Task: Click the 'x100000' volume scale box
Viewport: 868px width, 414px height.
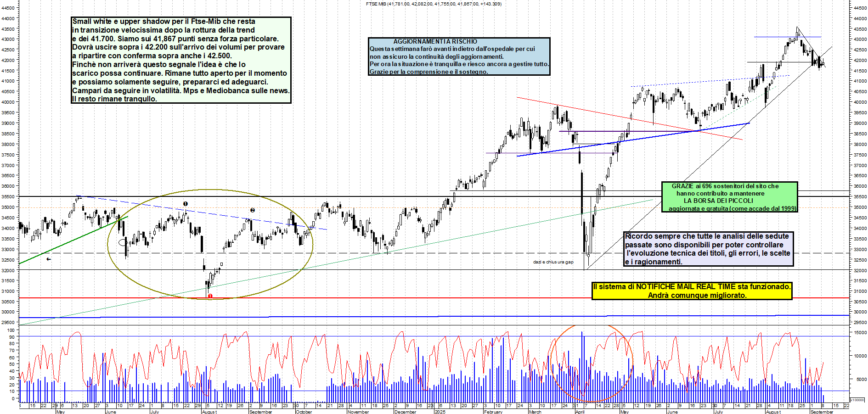Action: [x=857, y=400]
